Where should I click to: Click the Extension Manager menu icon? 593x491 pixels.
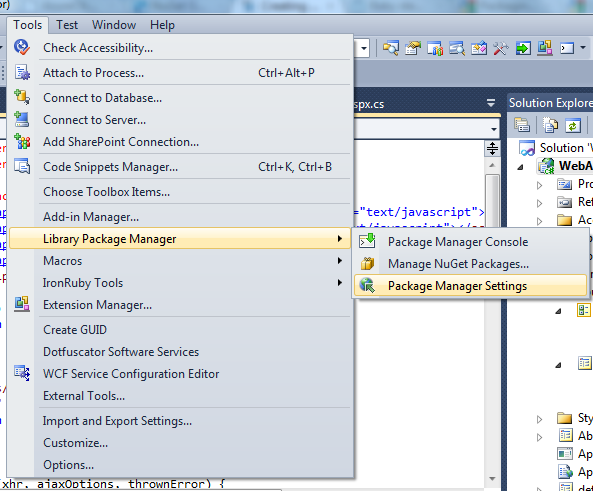click(x=22, y=304)
